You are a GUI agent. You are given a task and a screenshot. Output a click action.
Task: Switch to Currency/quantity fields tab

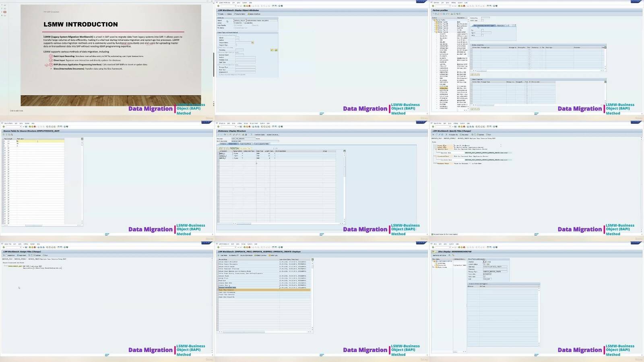pos(262,144)
